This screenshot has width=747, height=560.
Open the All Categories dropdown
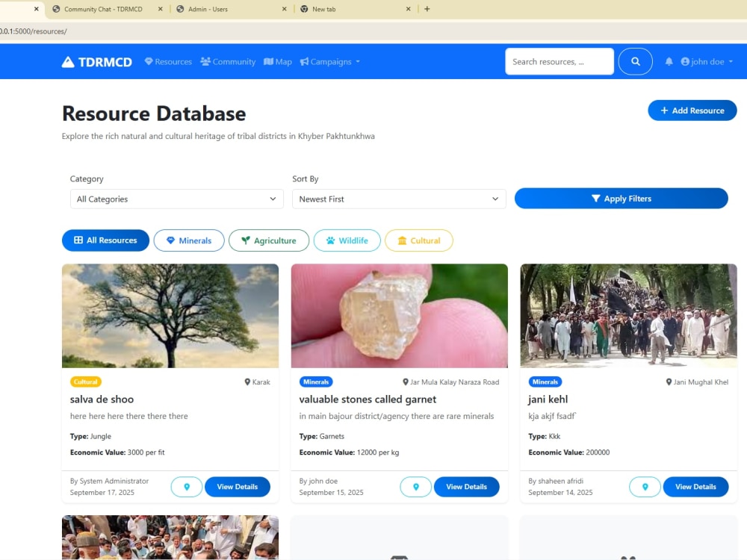pos(177,199)
